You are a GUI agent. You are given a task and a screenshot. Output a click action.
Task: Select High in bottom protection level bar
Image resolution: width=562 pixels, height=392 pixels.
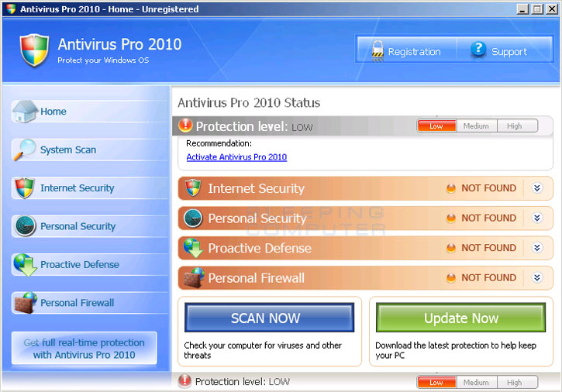click(517, 383)
